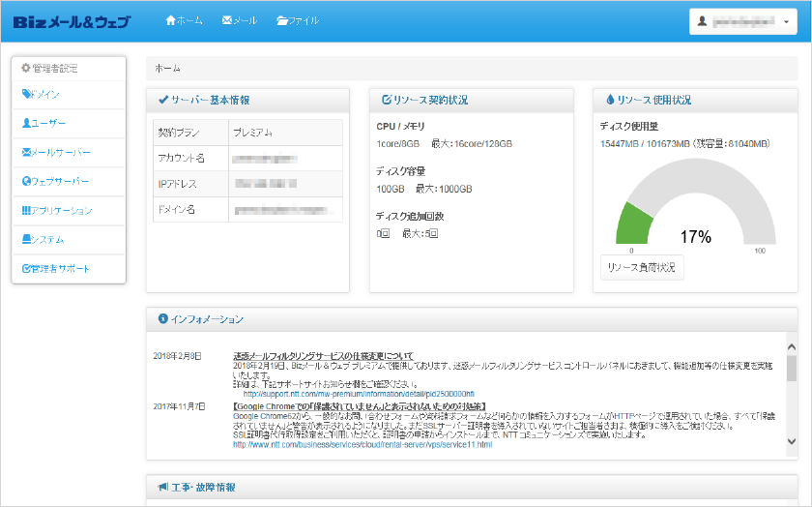Go to ファイル in top navigation

pos(298,20)
